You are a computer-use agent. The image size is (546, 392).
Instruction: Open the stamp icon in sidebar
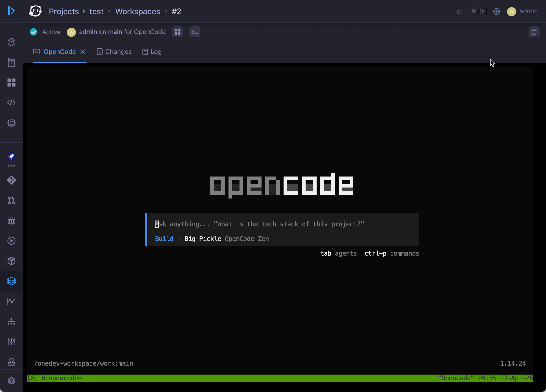[11, 362]
